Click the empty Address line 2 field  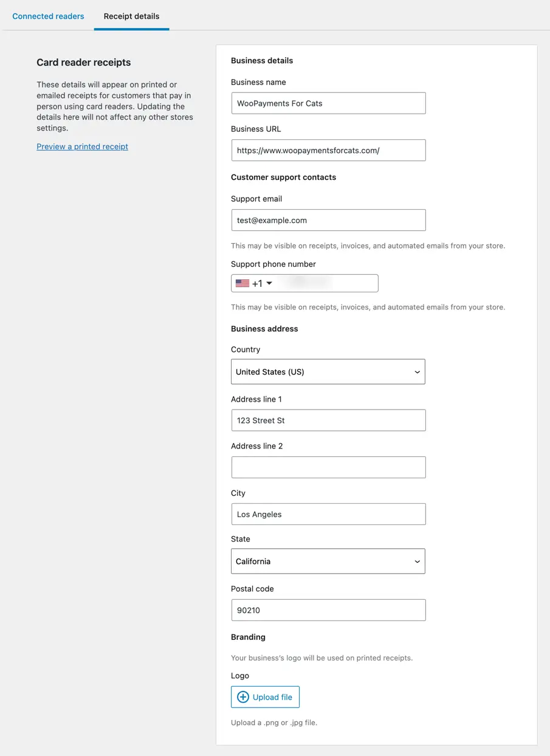click(x=328, y=467)
